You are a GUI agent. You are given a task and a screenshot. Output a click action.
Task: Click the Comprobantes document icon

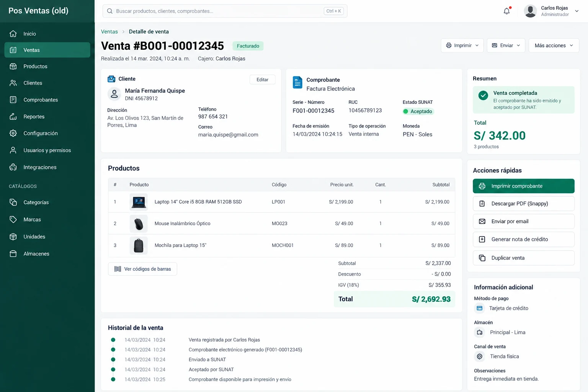(x=13, y=100)
